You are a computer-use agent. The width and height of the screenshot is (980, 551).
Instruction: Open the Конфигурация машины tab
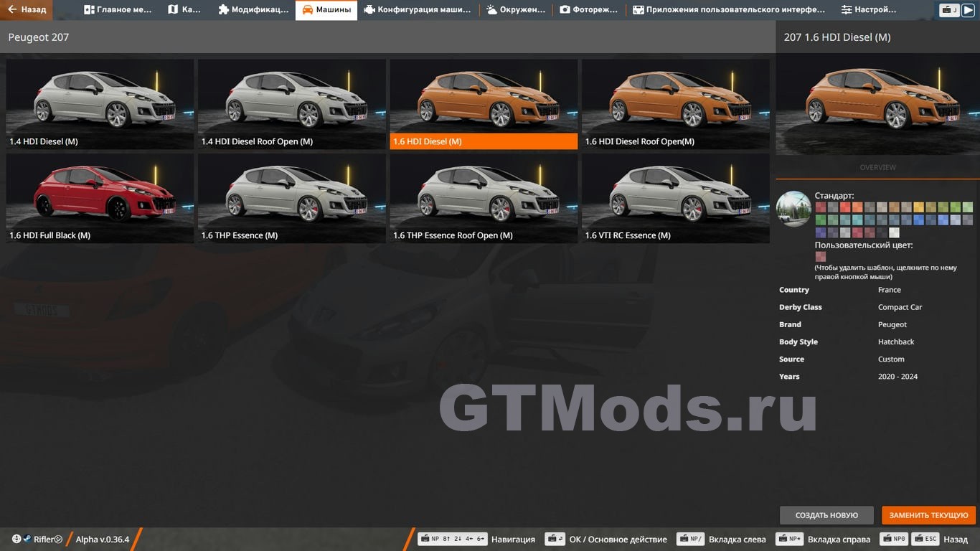coord(418,10)
